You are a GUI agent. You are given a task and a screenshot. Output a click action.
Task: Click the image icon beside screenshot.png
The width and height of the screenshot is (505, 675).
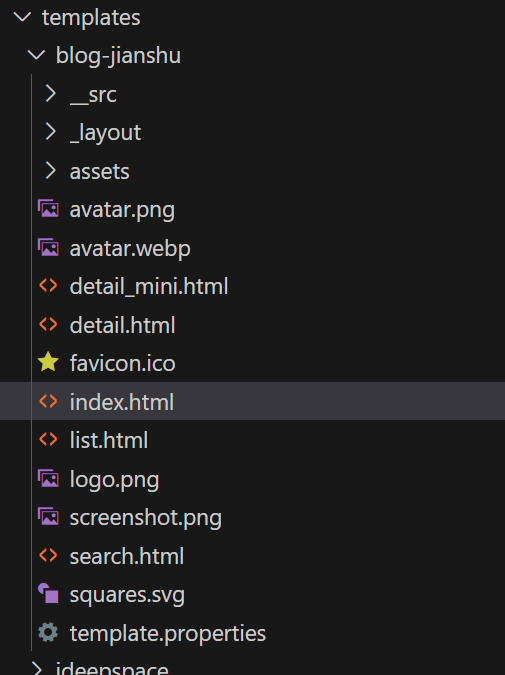[48, 517]
